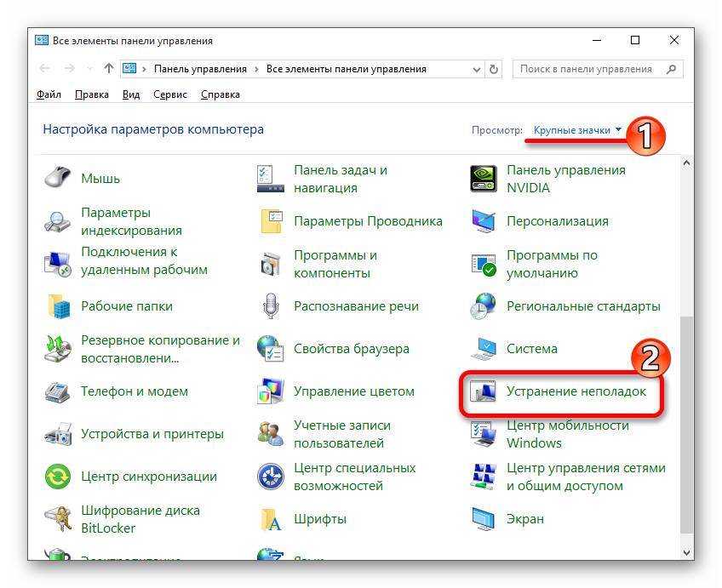
Task: Click the NVIDIA control panel icon
Action: coord(484,179)
